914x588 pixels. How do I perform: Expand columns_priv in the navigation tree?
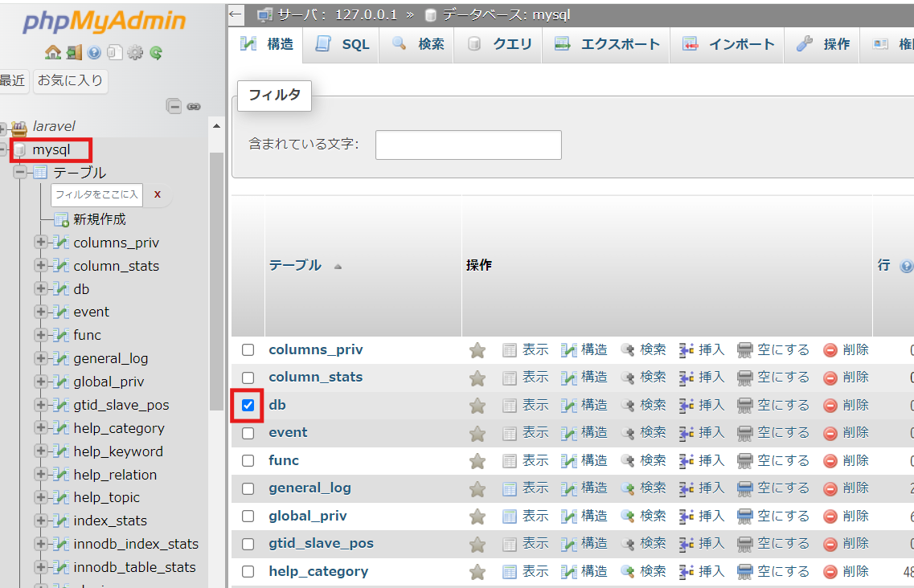pos(41,242)
